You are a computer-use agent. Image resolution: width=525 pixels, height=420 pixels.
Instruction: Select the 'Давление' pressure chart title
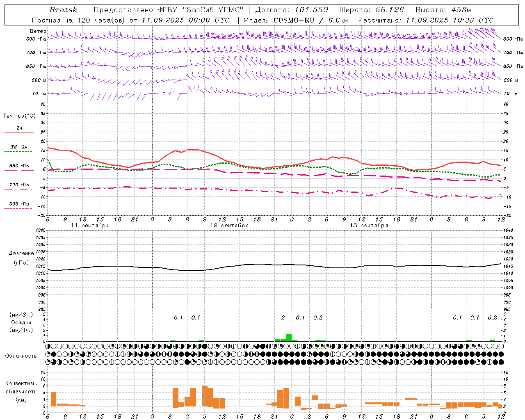coord(21,253)
